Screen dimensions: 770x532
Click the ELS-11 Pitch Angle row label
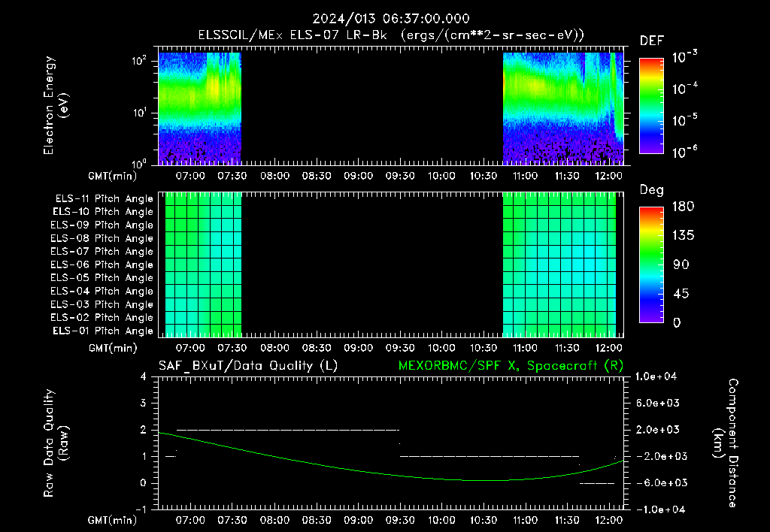click(104, 199)
